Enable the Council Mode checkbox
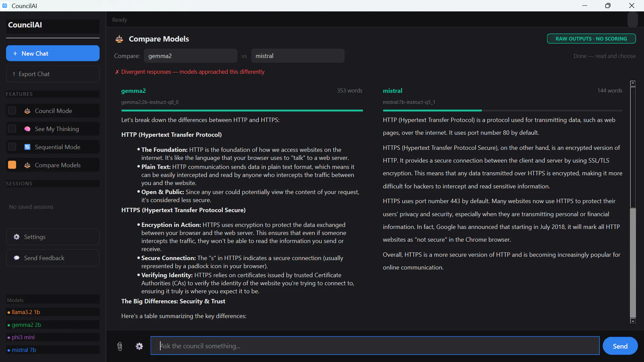Image resolution: width=644 pixels, height=362 pixels. pyautogui.click(x=12, y=111)
